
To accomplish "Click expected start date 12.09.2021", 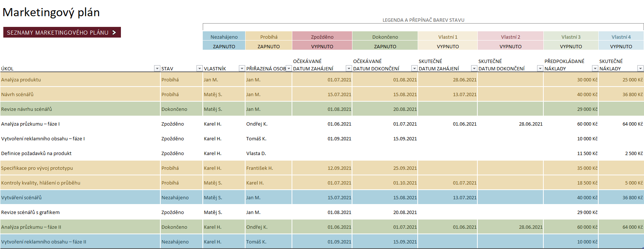I will (322, 168).
